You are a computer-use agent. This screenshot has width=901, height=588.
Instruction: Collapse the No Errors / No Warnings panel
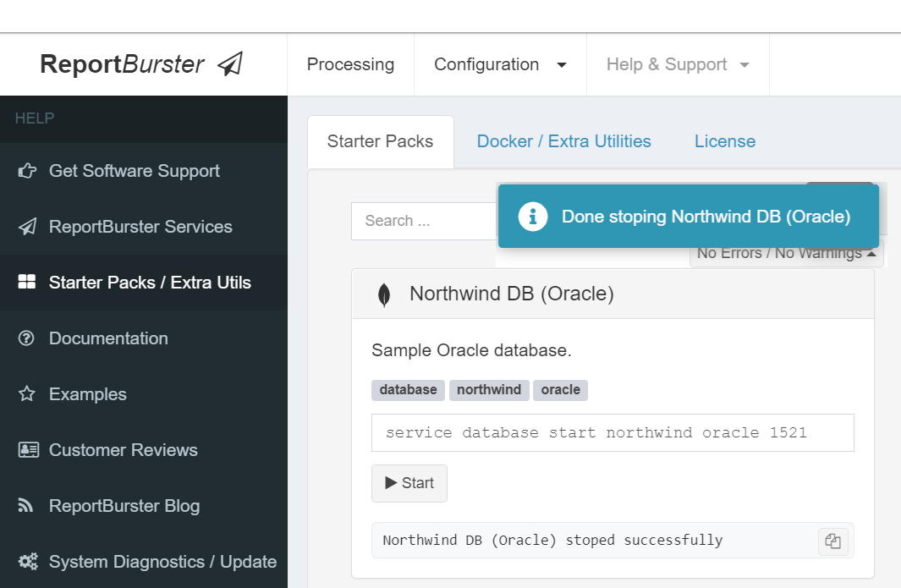[x=786, y=252]
